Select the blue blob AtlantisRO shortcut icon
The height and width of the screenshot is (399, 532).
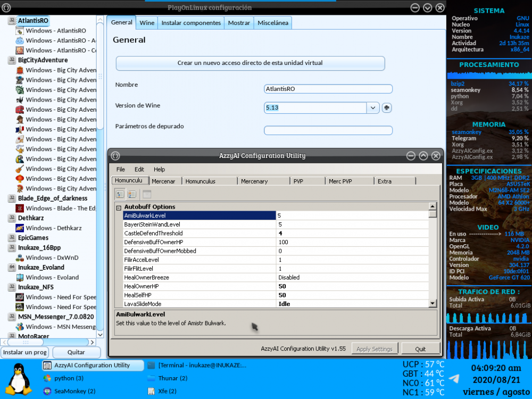[x=20, y=40]
